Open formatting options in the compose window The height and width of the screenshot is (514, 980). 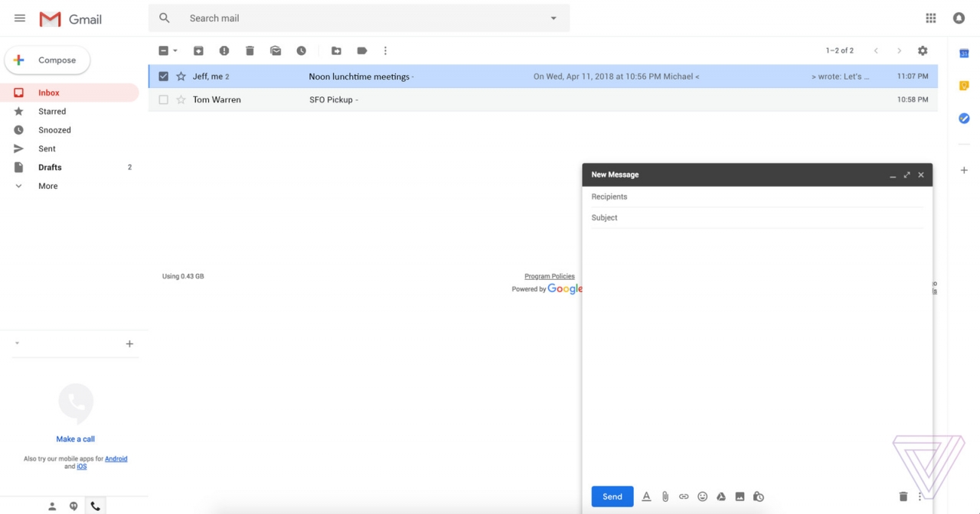647,496
